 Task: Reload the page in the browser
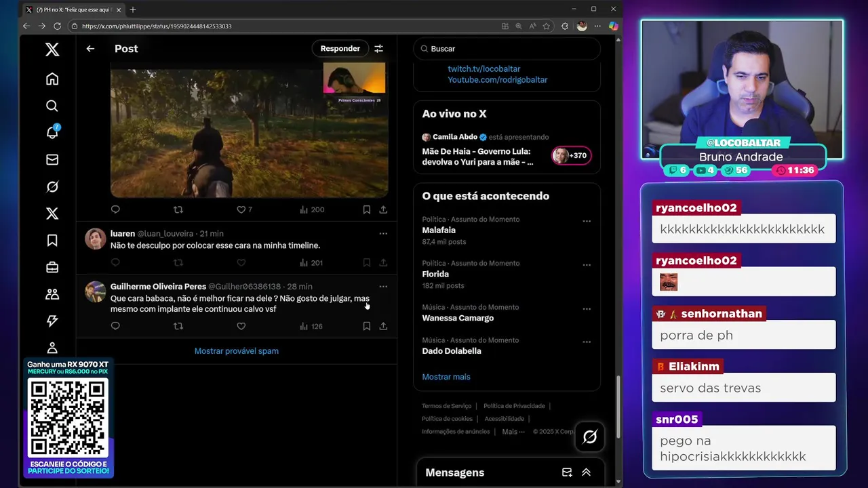[x=57, y=26]
